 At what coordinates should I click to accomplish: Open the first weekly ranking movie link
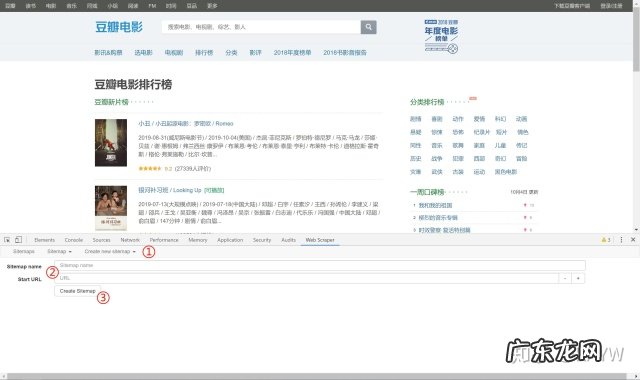tap(435, 205)
